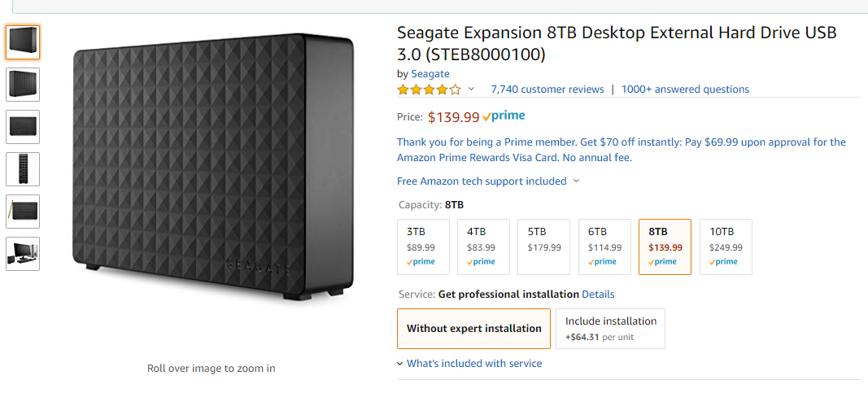868x393 pixels.
Task: Expand Free Amazon tech support included
Action: (x=488, y=181)
